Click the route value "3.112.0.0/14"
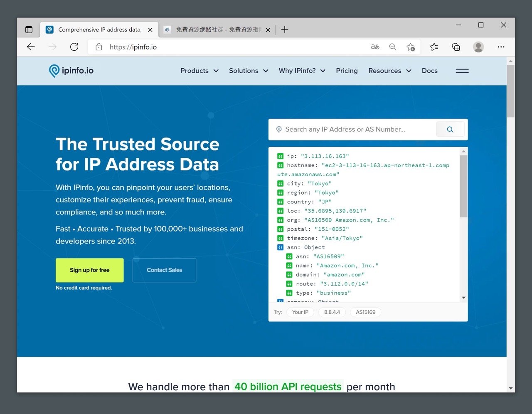This screenshot has height=414, width=532. [x=344, y=284]
